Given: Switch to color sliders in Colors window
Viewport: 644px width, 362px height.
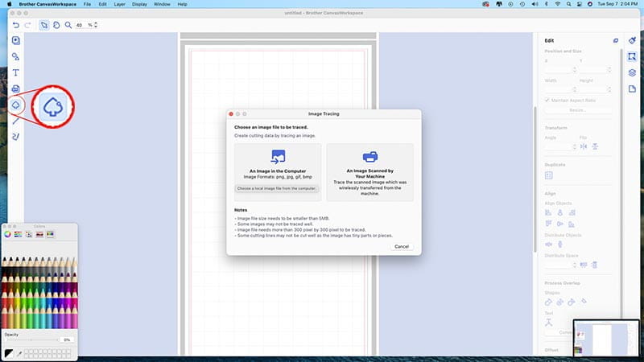Looking at the screenshot, I should pyautogui.click(x=18, y=234).
